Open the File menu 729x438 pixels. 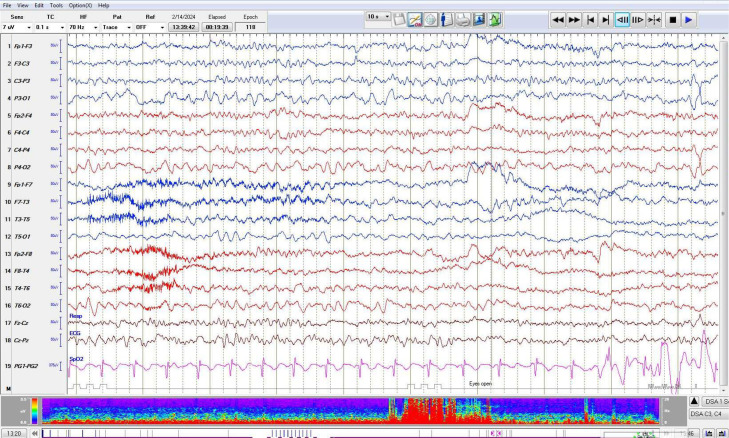pos(7,6)
